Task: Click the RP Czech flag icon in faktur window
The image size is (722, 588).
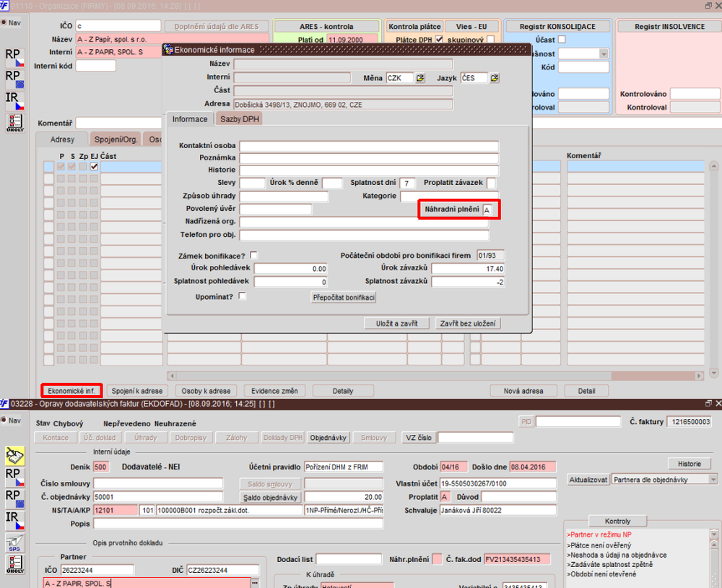Action: [x=14, y=477]
